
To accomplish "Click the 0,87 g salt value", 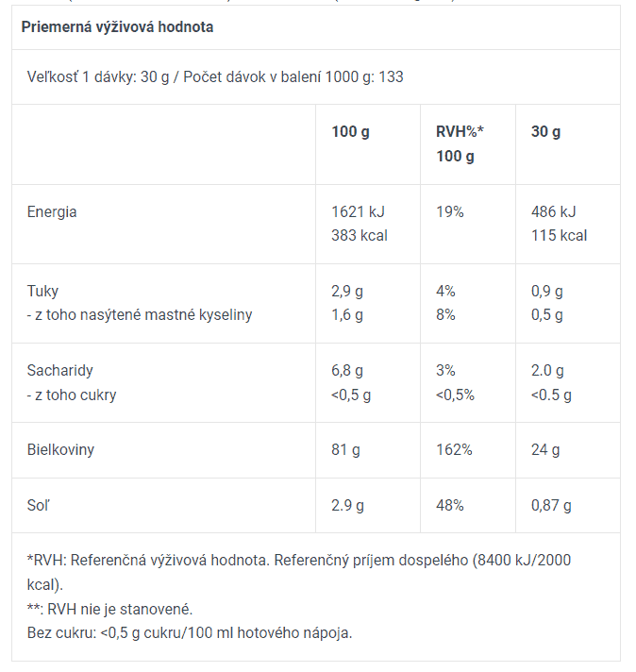I will [x=552, y=505].
